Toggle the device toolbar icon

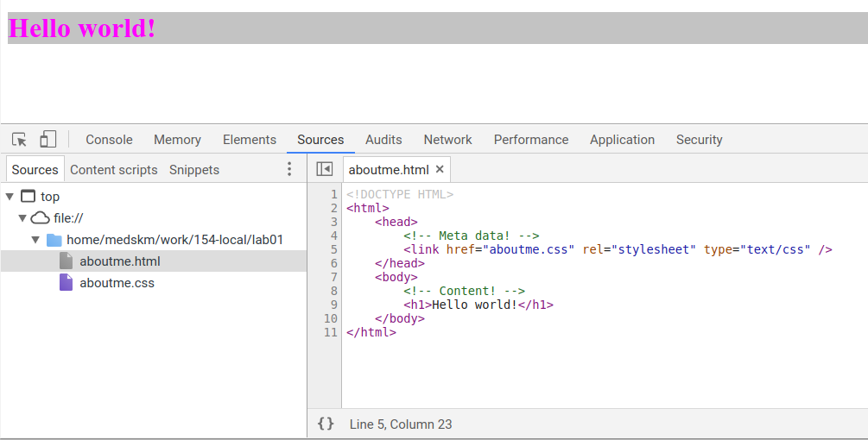(x=48, y=140)
